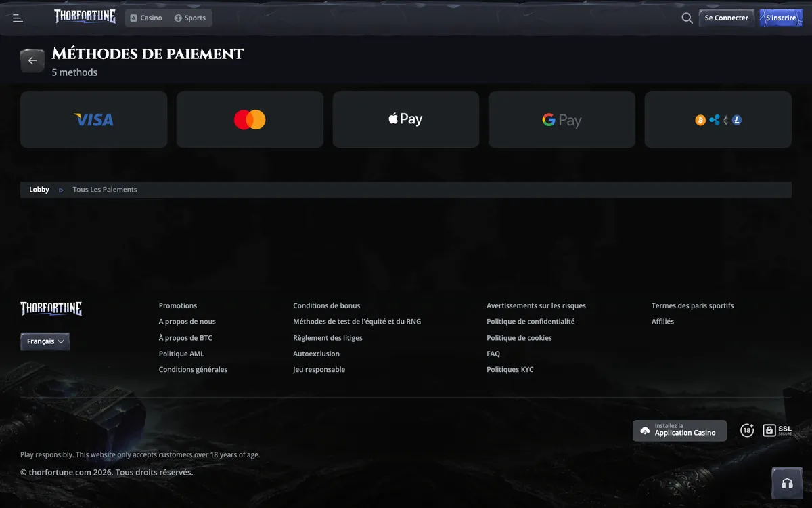
Task: Open the Affiliés link
Action: [663, 322]
